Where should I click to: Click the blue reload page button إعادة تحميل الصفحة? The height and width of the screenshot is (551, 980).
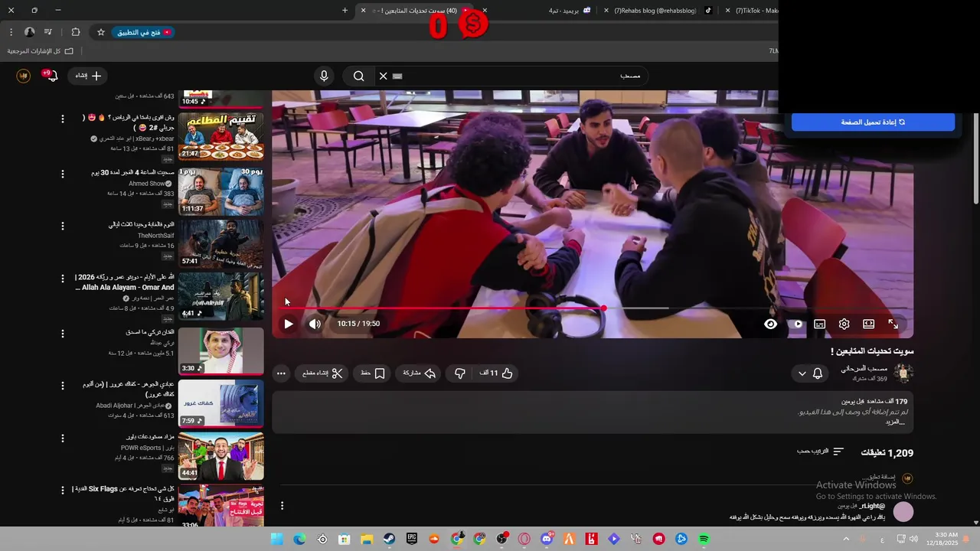point(873,122)
